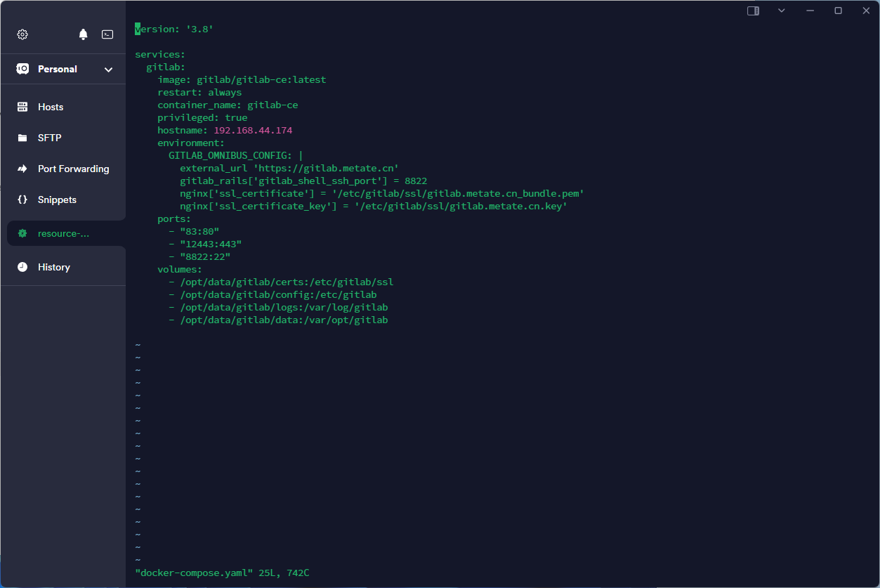Click the data:/var/opt/gitlab volume line

[278, 320]
